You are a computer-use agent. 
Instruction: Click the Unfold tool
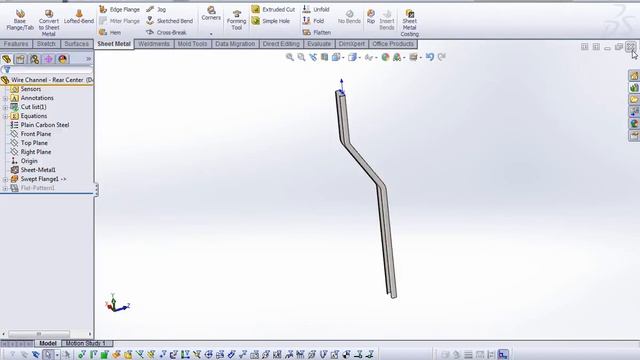316,9
